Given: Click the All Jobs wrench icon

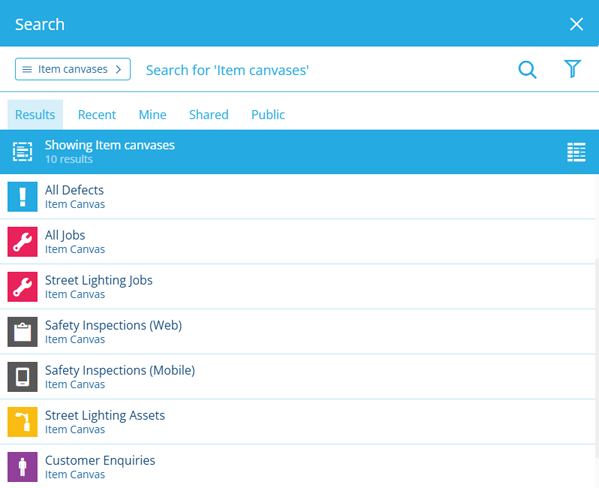Looking at the screenshot, I should pos(23,242).
